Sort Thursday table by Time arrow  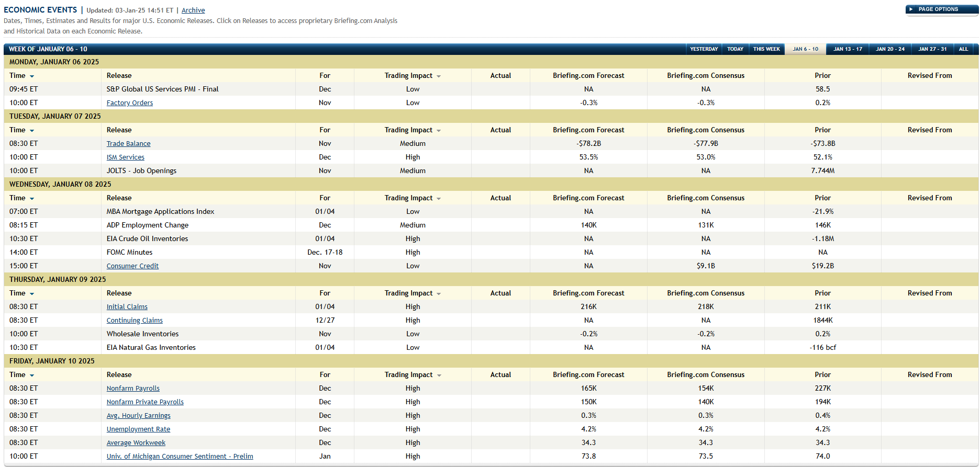point(32,294)
